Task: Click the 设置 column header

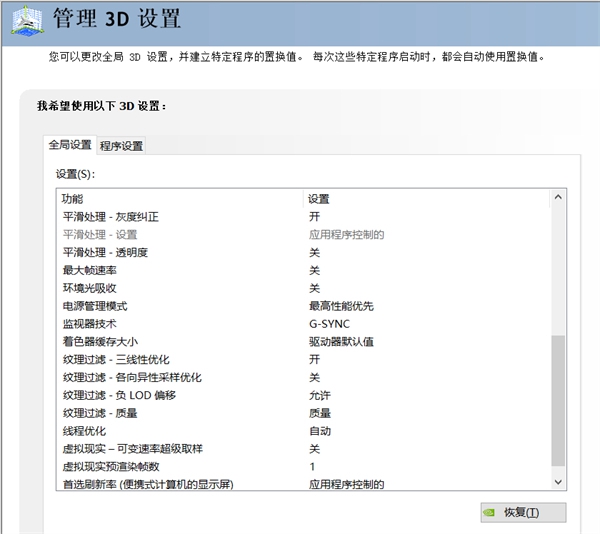Action: point(427,199)
